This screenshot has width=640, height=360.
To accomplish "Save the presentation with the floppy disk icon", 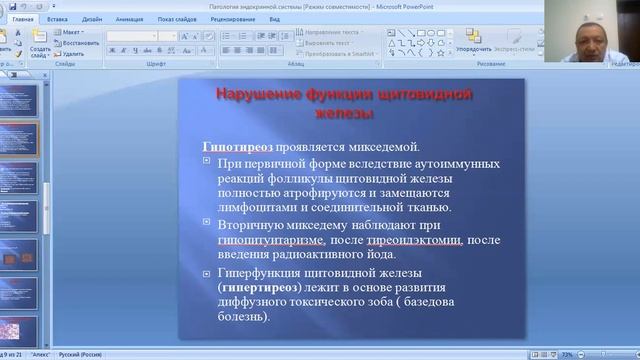I will (x=13, y=7).
